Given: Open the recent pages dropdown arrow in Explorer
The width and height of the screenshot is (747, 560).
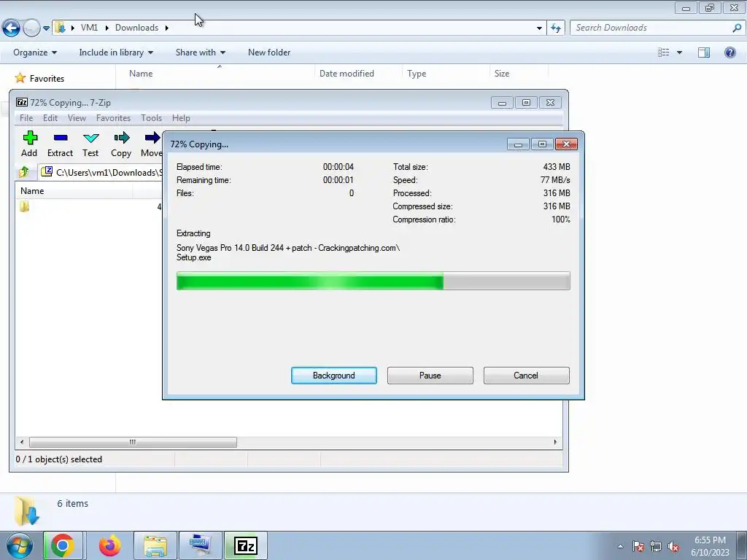Looking at the screenshot, I should [x=46, y=28].
